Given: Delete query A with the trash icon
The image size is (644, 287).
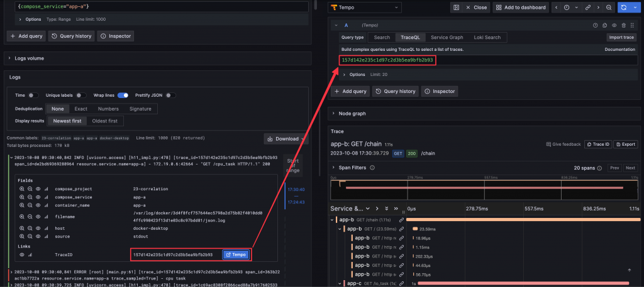Looking at the screenshot, I should click(x=624, y=25).
